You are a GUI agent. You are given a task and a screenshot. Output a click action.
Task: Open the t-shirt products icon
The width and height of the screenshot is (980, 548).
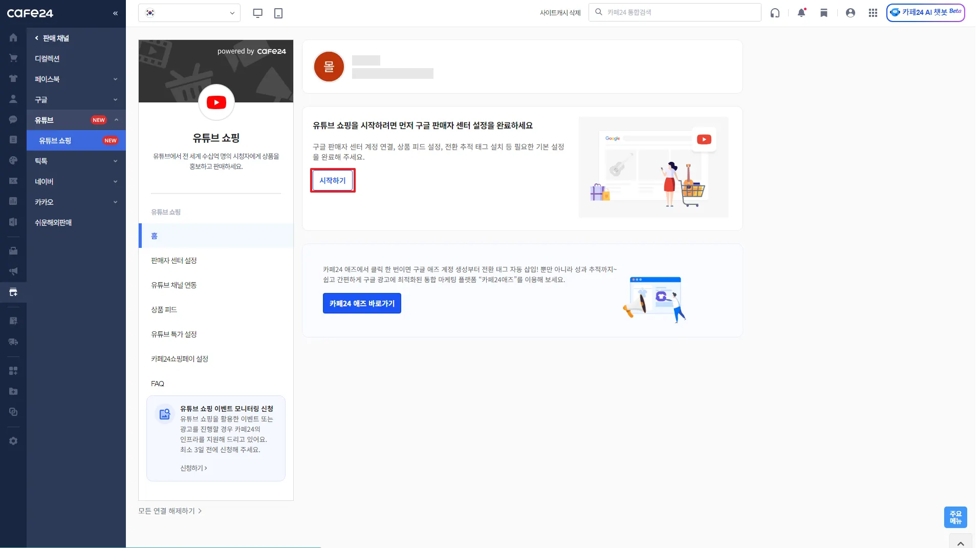[x=13, y=78]
